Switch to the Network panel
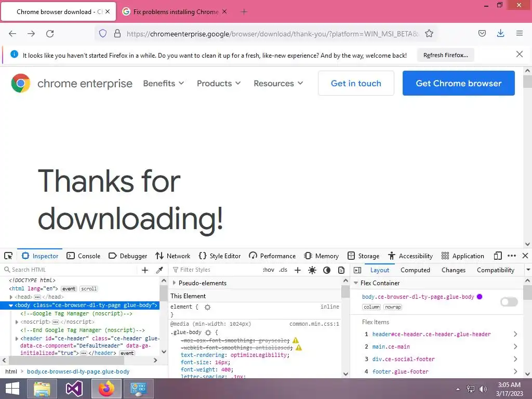Image resolution: width=532 pixels, height=399 pixels. click(172, 256)
